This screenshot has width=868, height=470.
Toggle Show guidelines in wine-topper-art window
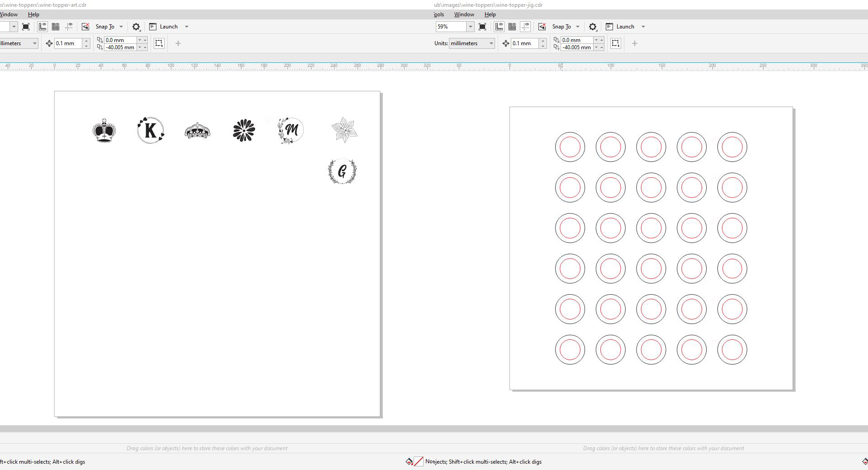pos(69,27)
